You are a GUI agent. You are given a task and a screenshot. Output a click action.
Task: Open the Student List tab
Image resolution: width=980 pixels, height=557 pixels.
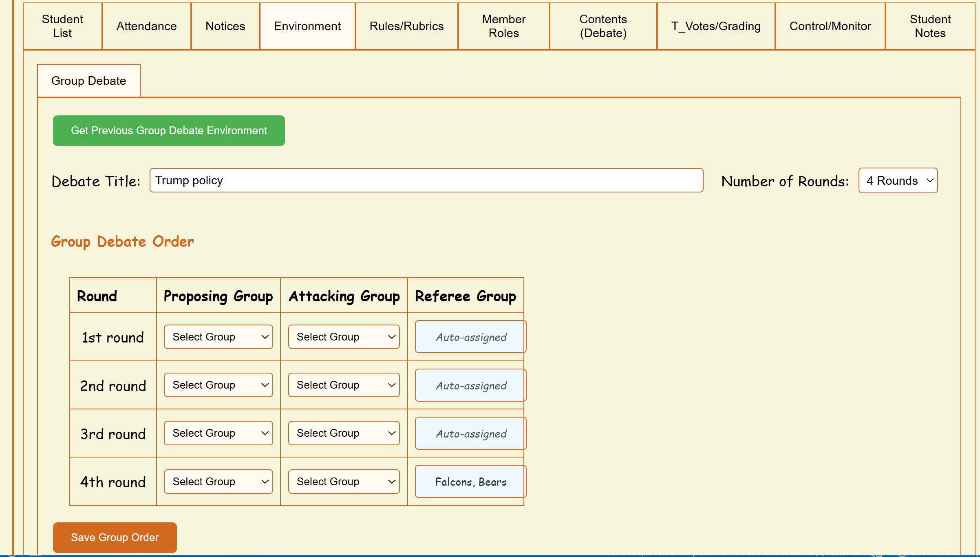62,26
